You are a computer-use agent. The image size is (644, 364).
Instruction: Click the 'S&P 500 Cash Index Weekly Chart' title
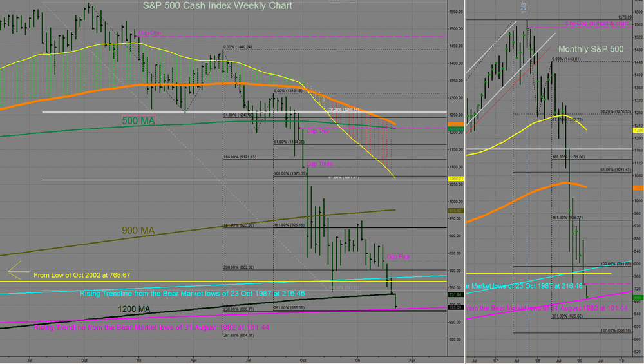217,6
